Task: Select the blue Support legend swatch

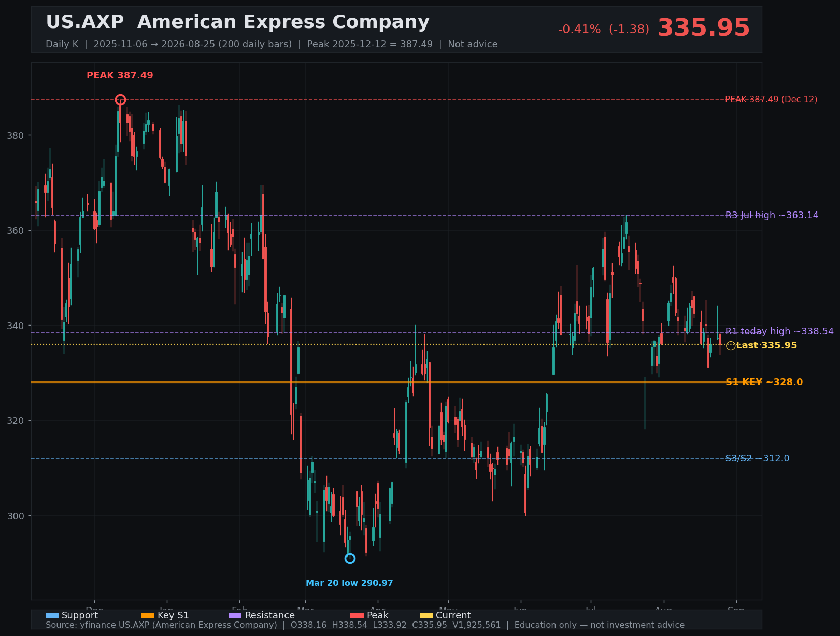Action: click(x=52, y=615)
